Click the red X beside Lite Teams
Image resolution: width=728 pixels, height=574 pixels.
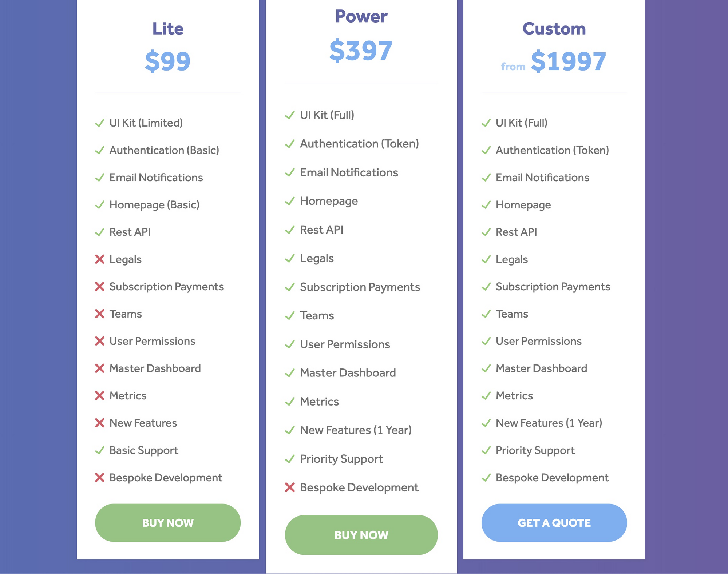pyautogui.click(x=99, y=314)
